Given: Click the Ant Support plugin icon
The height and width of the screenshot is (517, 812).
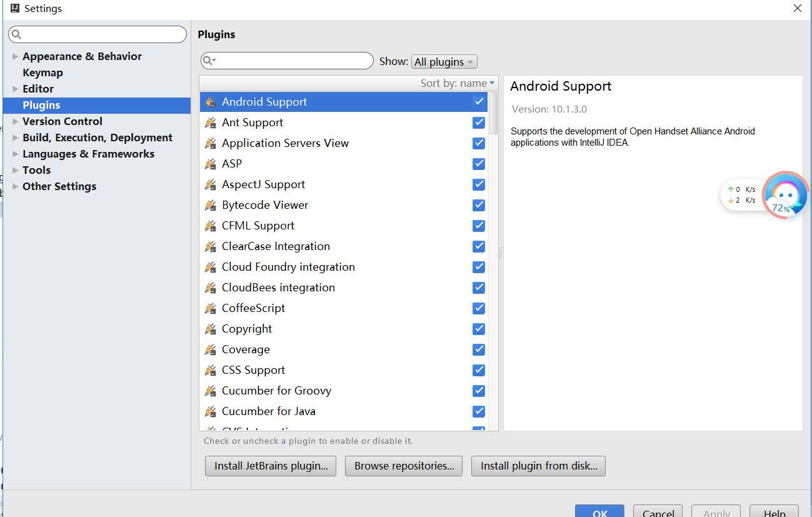Looking at the screenshot, I should coord(210,123).
